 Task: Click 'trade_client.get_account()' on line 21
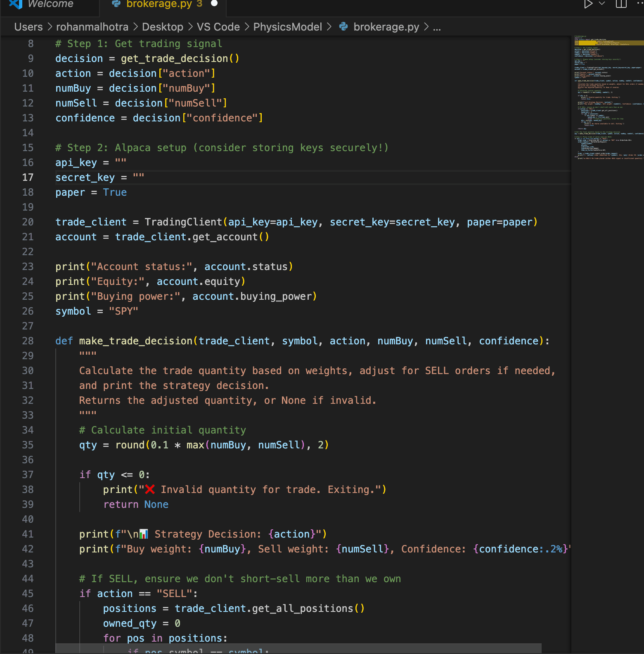(x=192, y=237)
